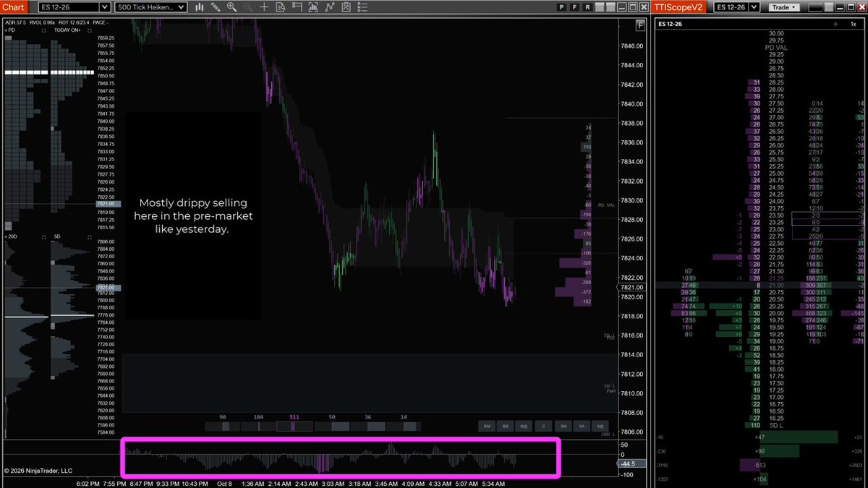The image size is (868, 488).
Task: Click the SM button next to C
Action: 563,427
